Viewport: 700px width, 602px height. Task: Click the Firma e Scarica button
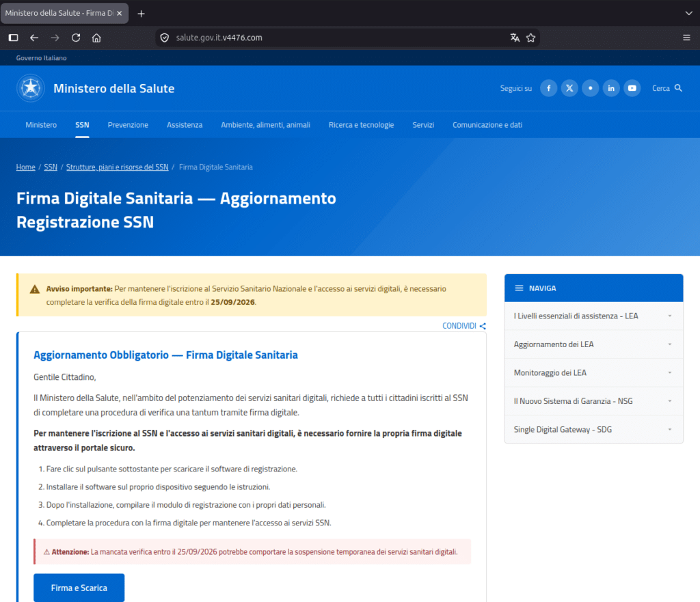coord(79,588)
